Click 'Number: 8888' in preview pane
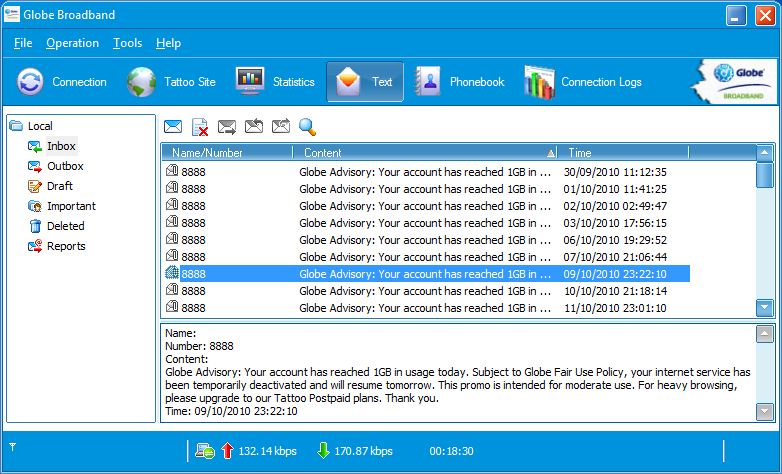The width and height of the screenshot is (782, 474). (199, 346)
